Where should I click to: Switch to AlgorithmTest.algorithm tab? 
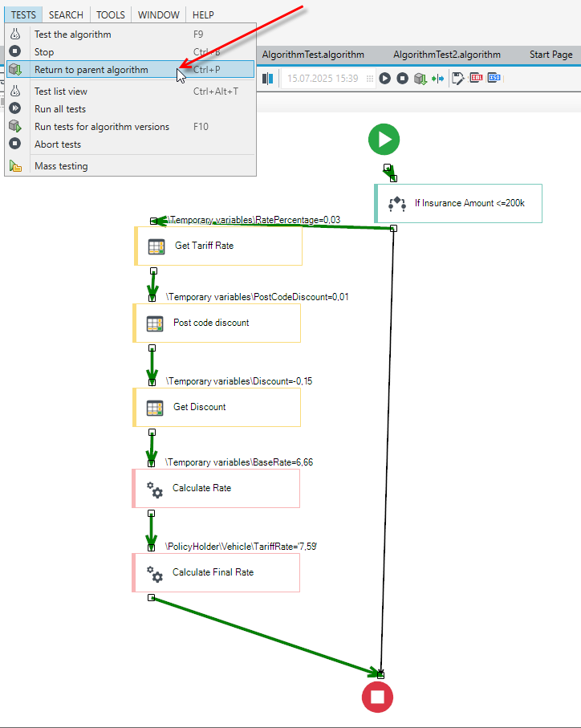(x=313, y=55)
